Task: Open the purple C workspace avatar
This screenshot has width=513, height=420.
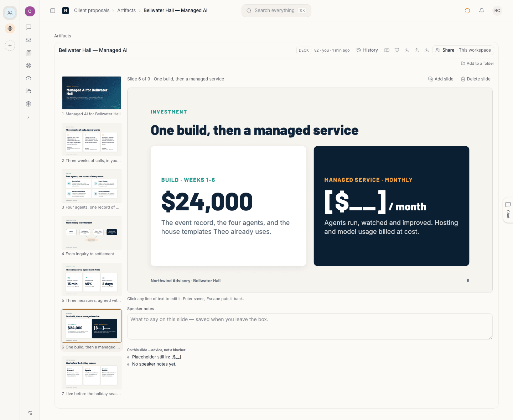Action: [30, 11]
